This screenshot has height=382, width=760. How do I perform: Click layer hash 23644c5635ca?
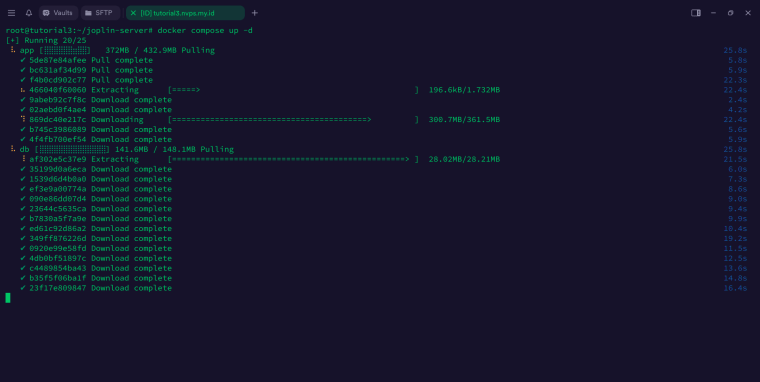[x=58, y=209]
